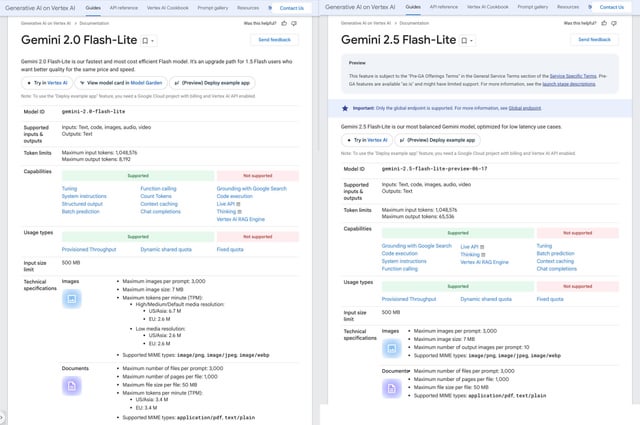This screenshot has width=640, height=425.
Task: Click thumbs up on Gemini 2.5 page
Action: (604, 23)
